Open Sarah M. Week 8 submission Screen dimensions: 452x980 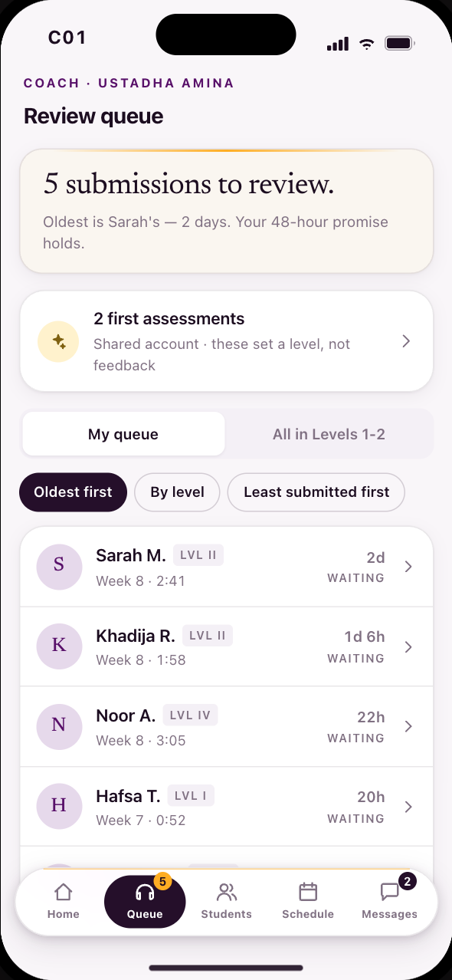pos(227,567)
